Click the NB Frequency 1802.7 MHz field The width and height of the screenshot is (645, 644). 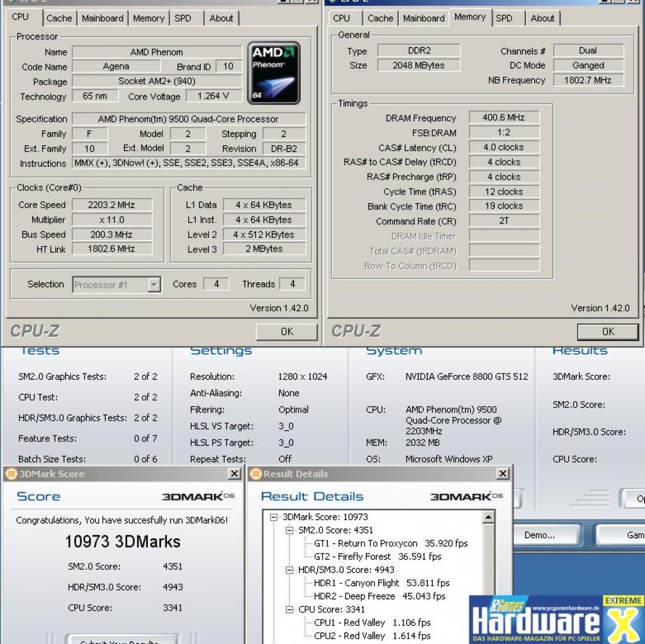pos(588,80)
